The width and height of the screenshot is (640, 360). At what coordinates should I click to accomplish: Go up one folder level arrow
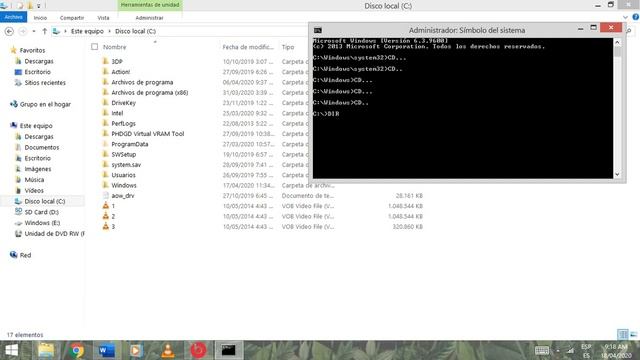click(44, 31)
